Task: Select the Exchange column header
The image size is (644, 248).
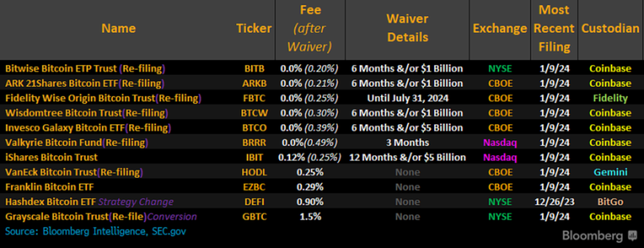Action: [x=500, y=28]
